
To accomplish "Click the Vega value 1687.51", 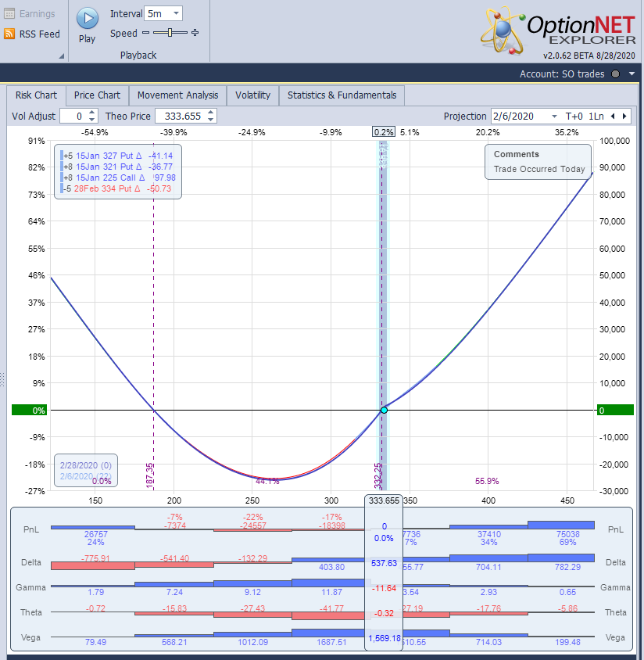I will (x=331, y=642).
